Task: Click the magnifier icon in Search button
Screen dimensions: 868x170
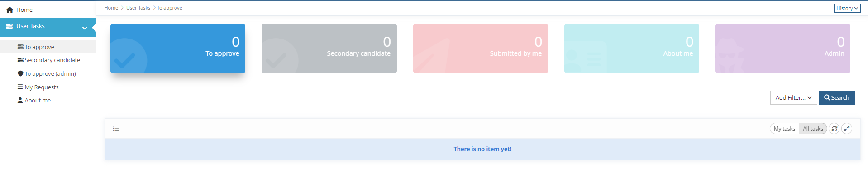Action: (827, 97)
